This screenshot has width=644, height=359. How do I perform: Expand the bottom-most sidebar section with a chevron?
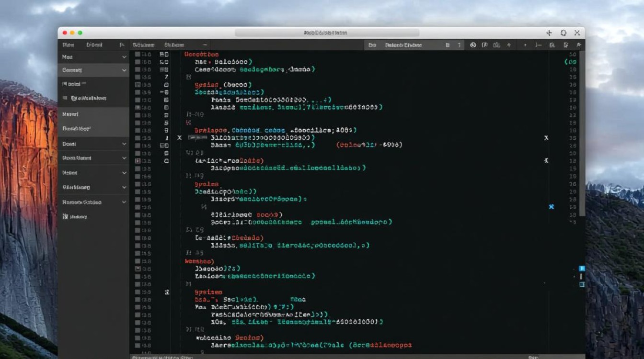click(124, 202)
